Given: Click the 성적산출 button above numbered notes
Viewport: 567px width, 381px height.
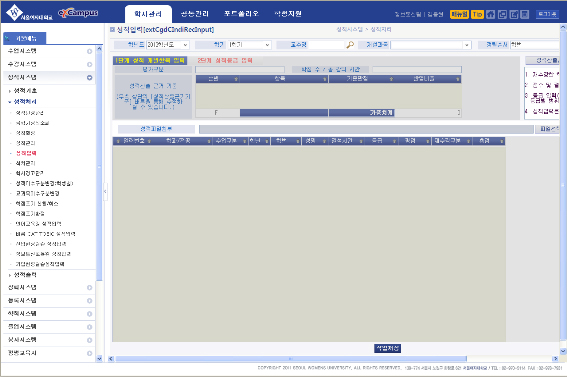Looking at the screenshot, I should tap(543, 60).
